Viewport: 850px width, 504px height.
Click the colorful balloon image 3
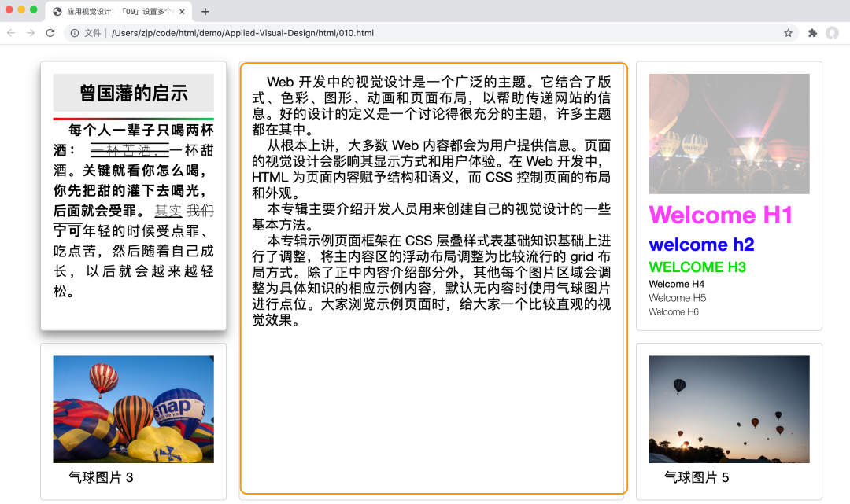(x=133, y=410)
